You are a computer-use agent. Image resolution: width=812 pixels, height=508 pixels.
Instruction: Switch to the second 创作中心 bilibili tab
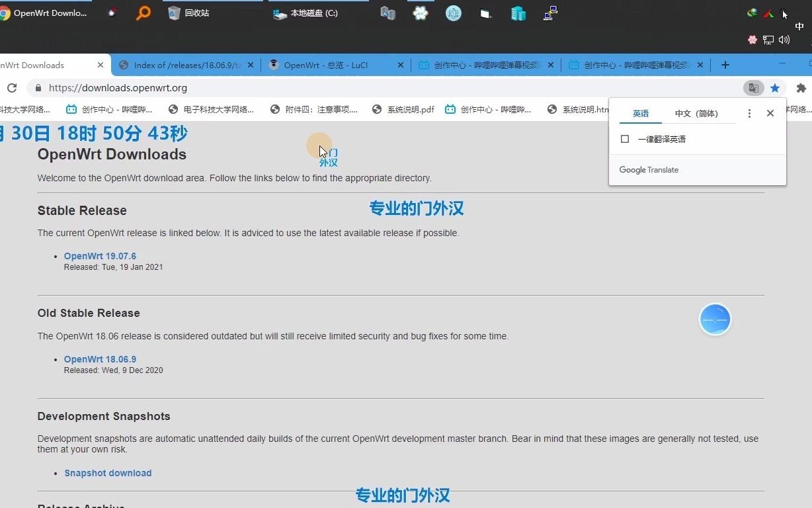coord(635,65)
